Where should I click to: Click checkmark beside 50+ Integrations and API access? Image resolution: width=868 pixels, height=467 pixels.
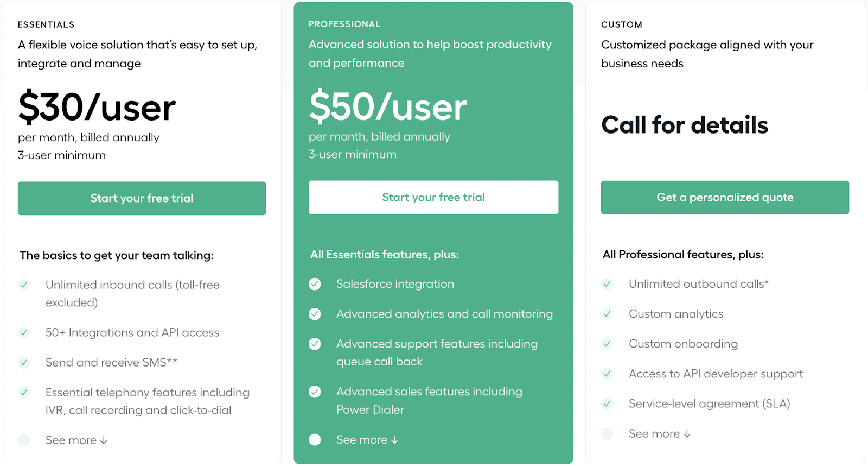[x=24, y=332]
